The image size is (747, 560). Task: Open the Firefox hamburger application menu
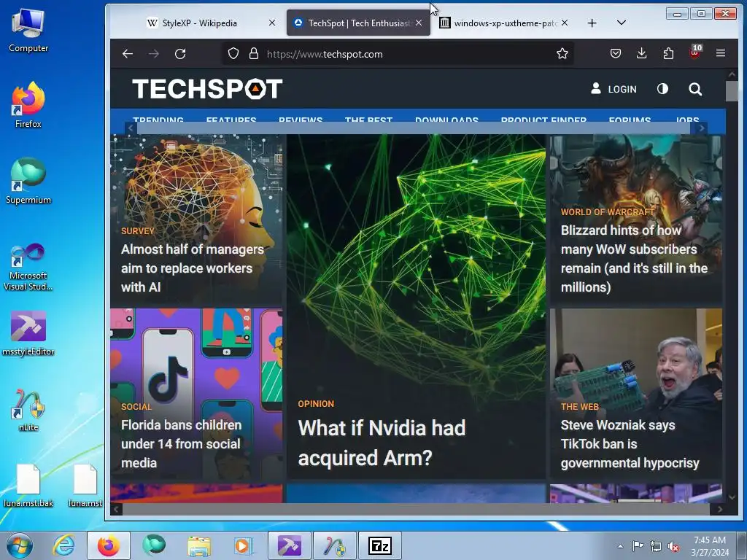coord(721,53)
